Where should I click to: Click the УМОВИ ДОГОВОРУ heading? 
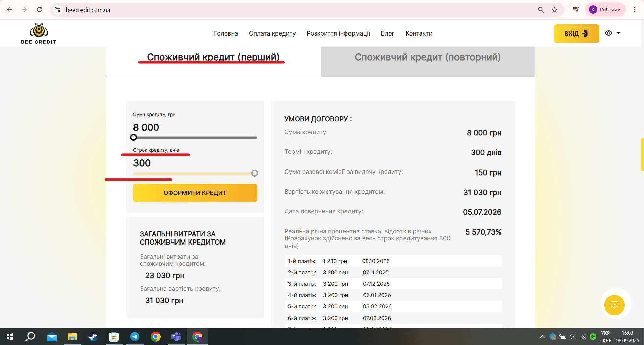(318, 119)
